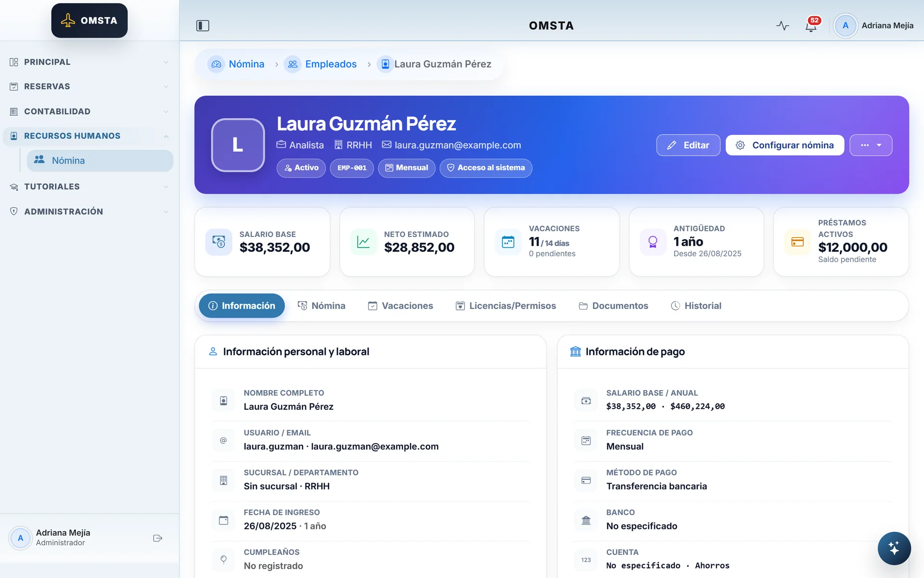Click the OMSTA airplane logo

point(90,21)
